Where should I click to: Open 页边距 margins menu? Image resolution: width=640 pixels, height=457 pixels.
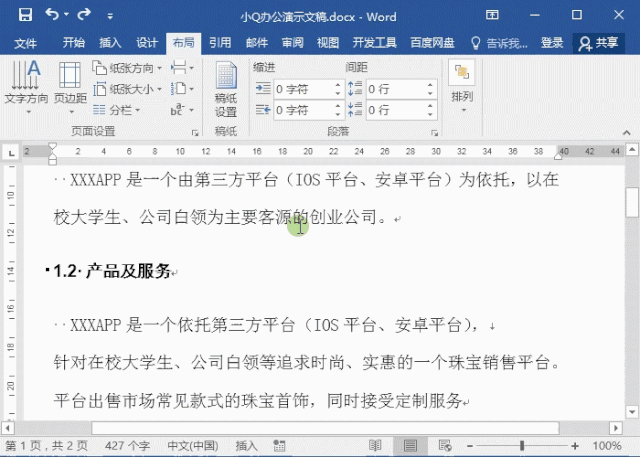(x=71, y=87)
